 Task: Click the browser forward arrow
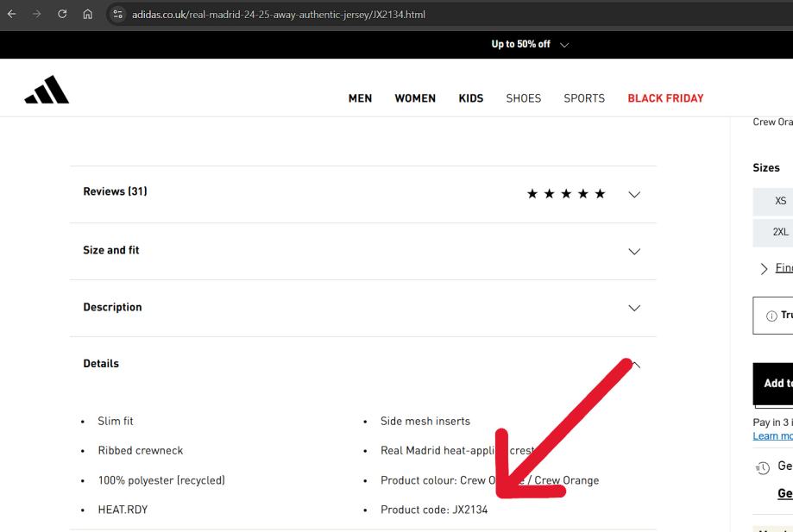(x=36, y=14)
